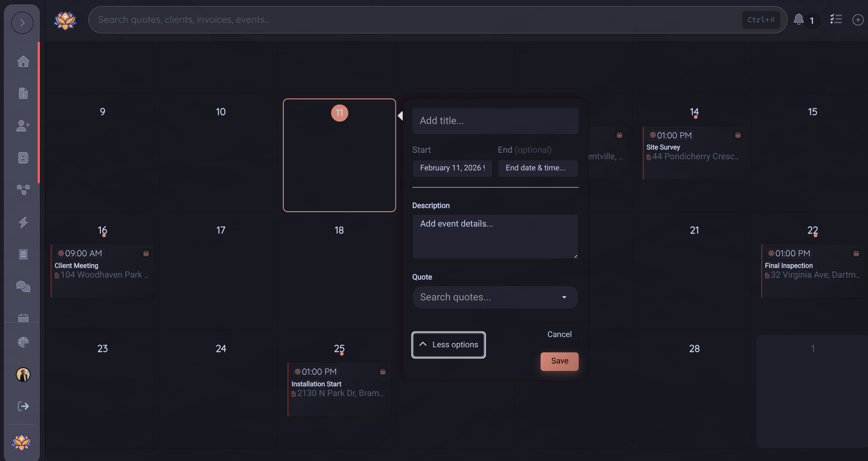This screenshot has height=461, width=868.
Task: Collapse the Less options section
Action: (448, 344)
